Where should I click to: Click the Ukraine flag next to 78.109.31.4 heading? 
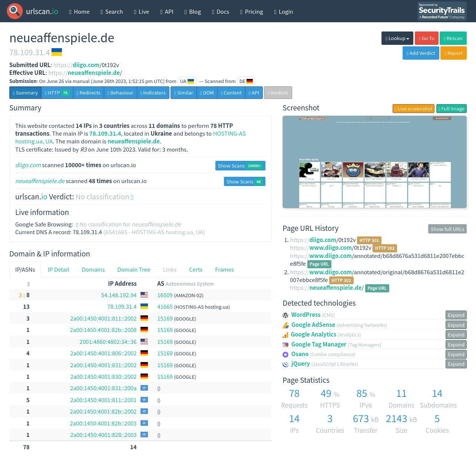[x=57, y=52]
